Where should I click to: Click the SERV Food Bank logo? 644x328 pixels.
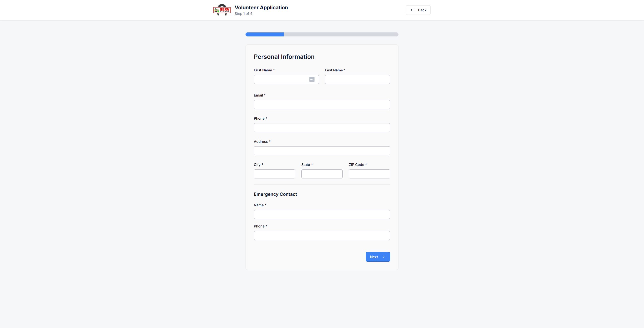coord(222,10)
